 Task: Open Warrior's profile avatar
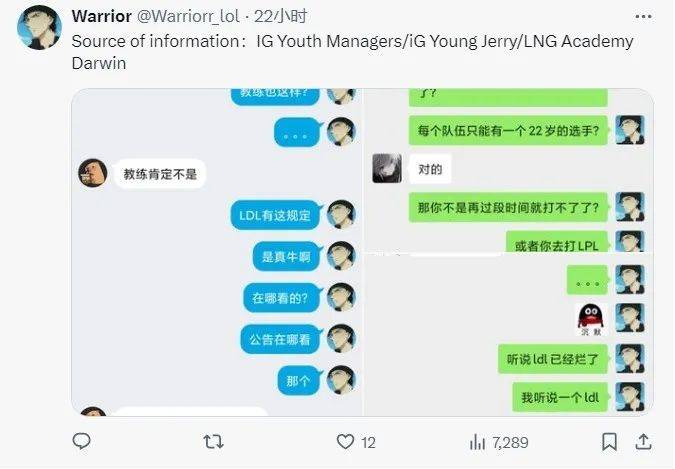point(39,28)
